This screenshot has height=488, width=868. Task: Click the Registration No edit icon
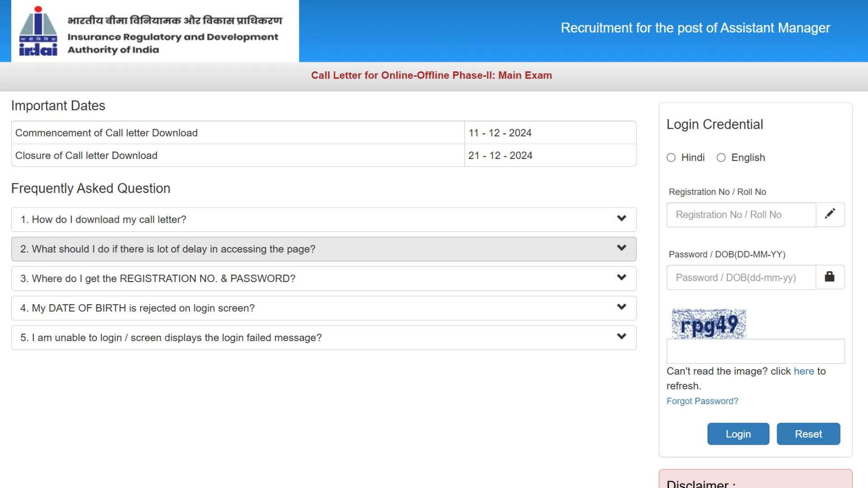pyautogui.click(x=830, y=214)
